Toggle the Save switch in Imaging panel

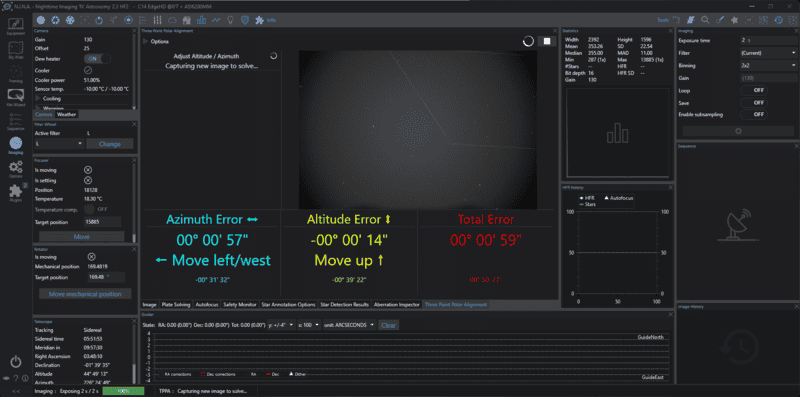[754, 103]
